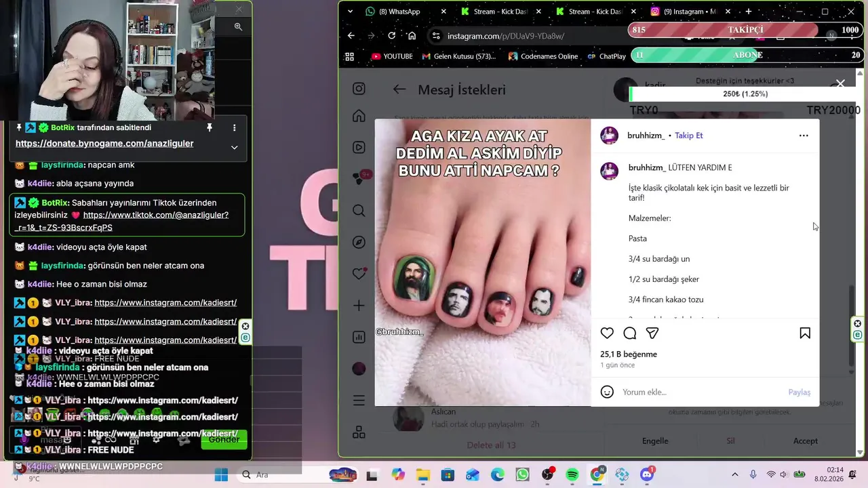Open Instagram Explore compass icon

[x=359, y=242]
